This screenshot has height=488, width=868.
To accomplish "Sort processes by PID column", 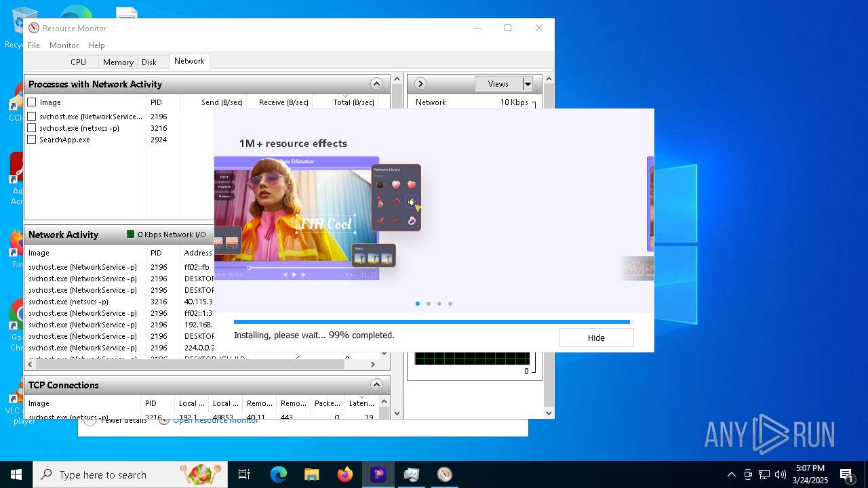I will click(x=163, y=102).
